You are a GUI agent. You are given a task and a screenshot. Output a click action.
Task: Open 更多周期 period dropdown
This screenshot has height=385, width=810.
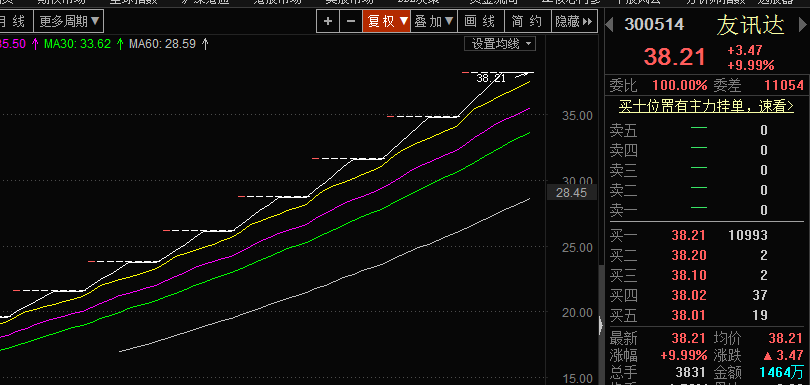[x=69, y=22]
